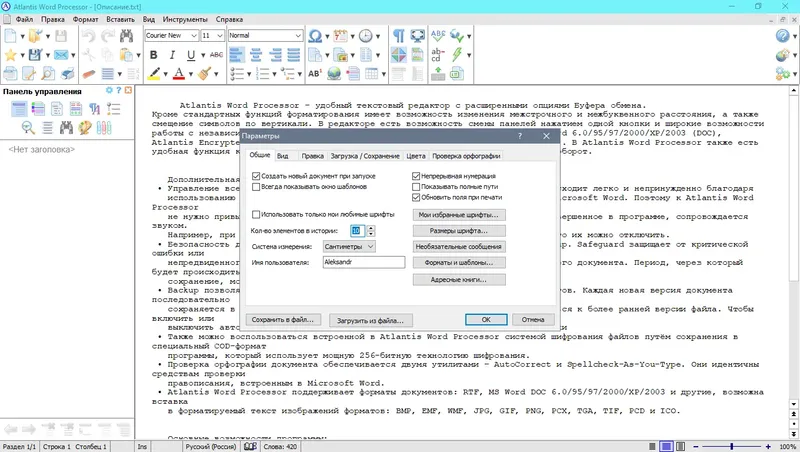
Task: Open the hyphenation ab-cd icon
Action: point(438,55)
